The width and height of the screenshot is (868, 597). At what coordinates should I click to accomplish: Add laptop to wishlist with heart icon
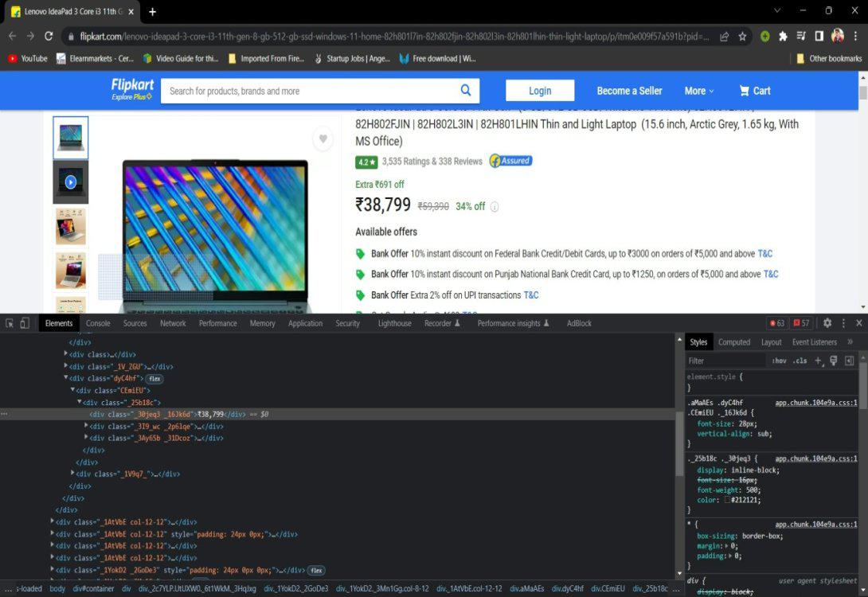point(323,139)
